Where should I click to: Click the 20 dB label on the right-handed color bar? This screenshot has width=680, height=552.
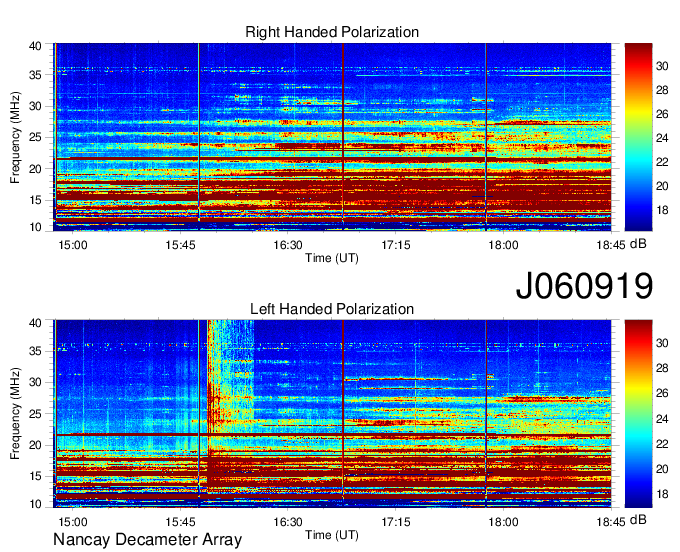tap(662, 186)
